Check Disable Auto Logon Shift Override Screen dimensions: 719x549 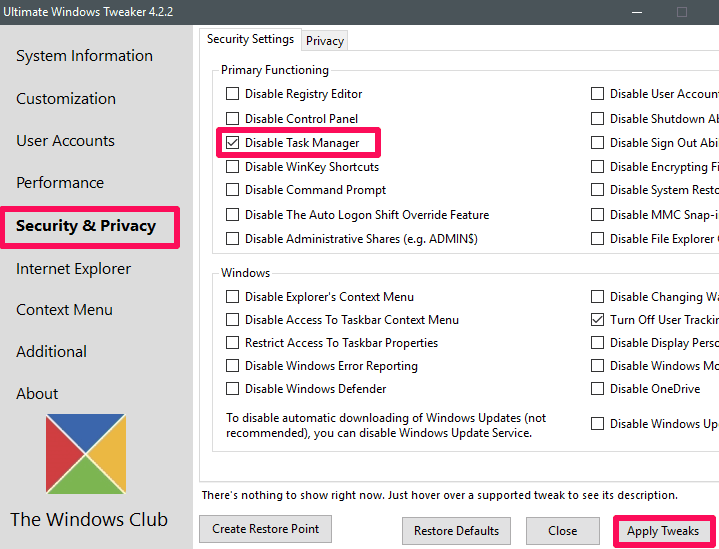pyautogui.click(x=232, y=214)
